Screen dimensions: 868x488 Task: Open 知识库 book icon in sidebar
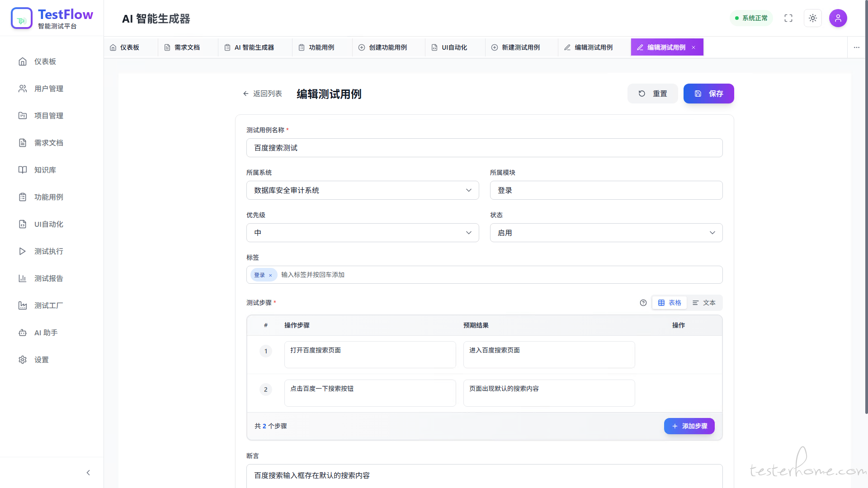pyautogui.click(x=23, y=170)
